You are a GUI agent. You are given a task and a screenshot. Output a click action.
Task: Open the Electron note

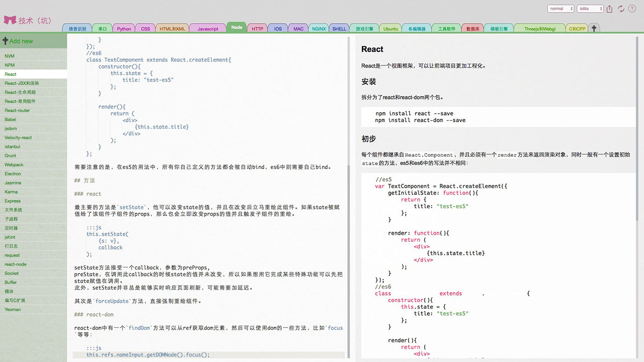click(x=33, y=173)
